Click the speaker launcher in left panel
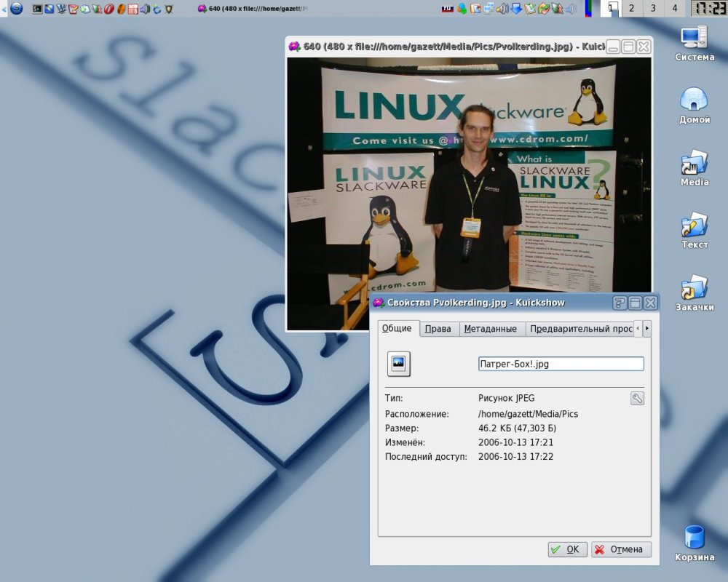The height and width of the screenshot is (582, 728). pyautogui.click(x=145, y=9)
